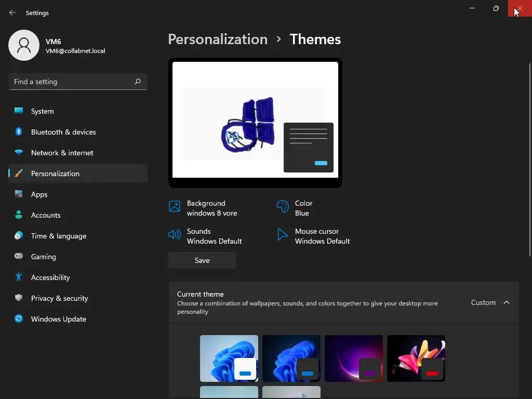
Task: Close the Settings window
Action: pyautogui.click(x=520, y=8)
